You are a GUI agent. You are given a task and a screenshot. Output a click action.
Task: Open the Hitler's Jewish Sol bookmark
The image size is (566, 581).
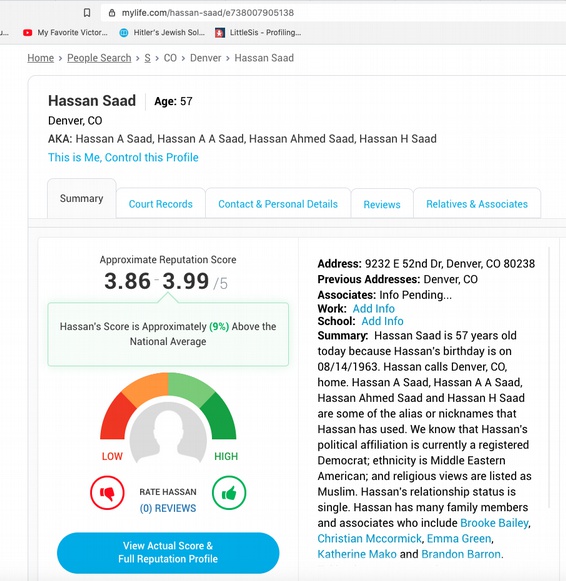(x=162, y=33)
